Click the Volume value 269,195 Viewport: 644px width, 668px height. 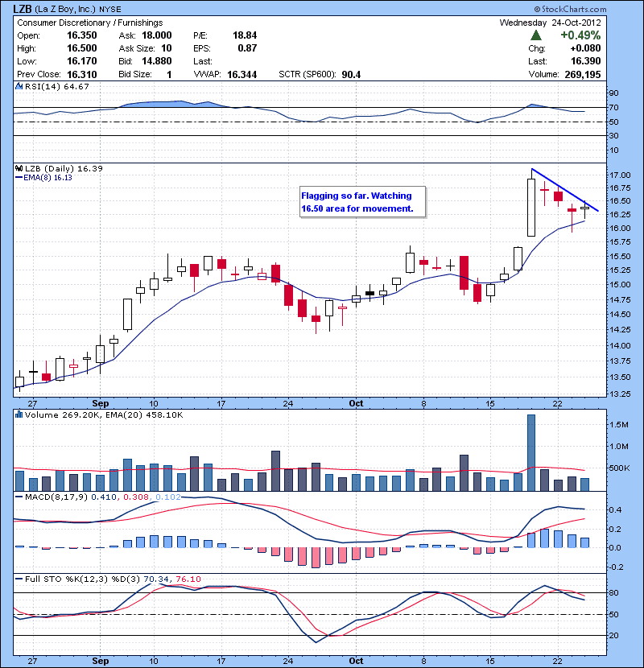(583, 75)
